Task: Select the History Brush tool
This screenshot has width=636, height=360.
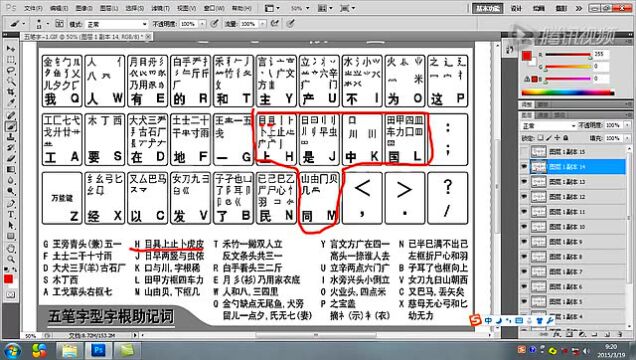Action: (x=11, y=148)
